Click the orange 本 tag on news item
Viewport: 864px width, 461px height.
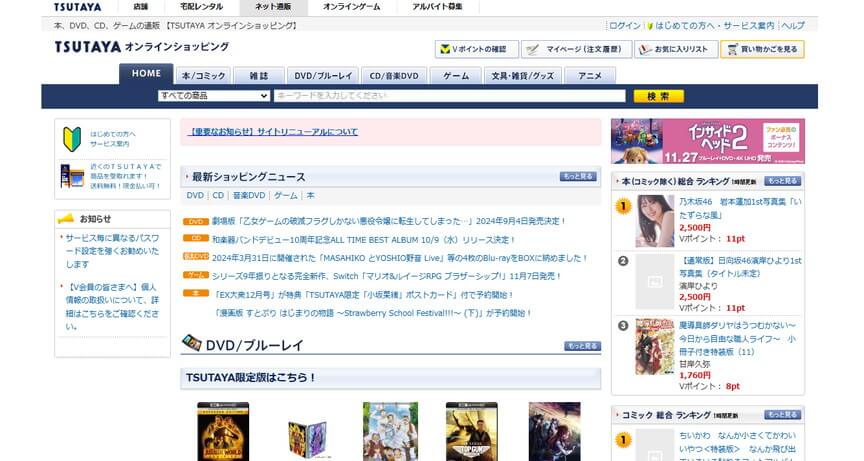(196, 293)
